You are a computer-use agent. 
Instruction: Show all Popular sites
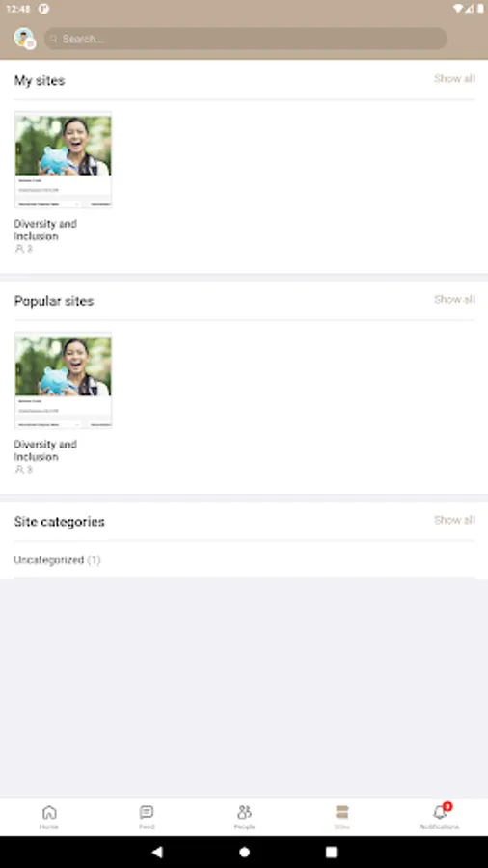454,300
